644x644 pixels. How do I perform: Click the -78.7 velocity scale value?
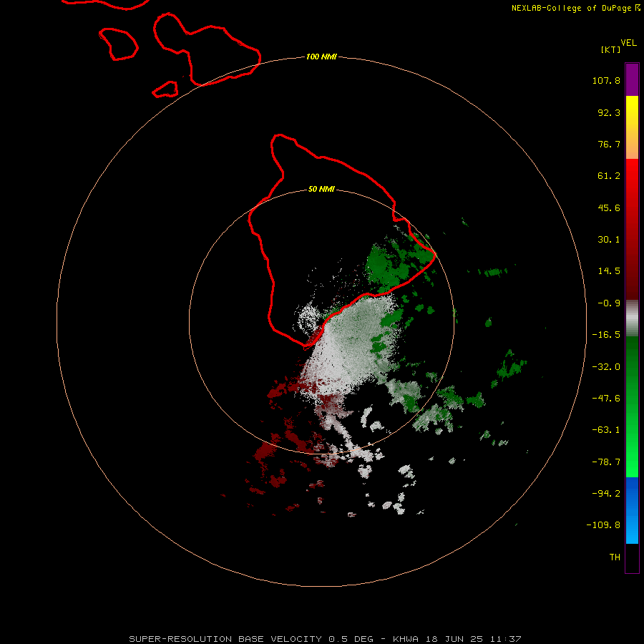pyautogui.click(x=606, y=462)
